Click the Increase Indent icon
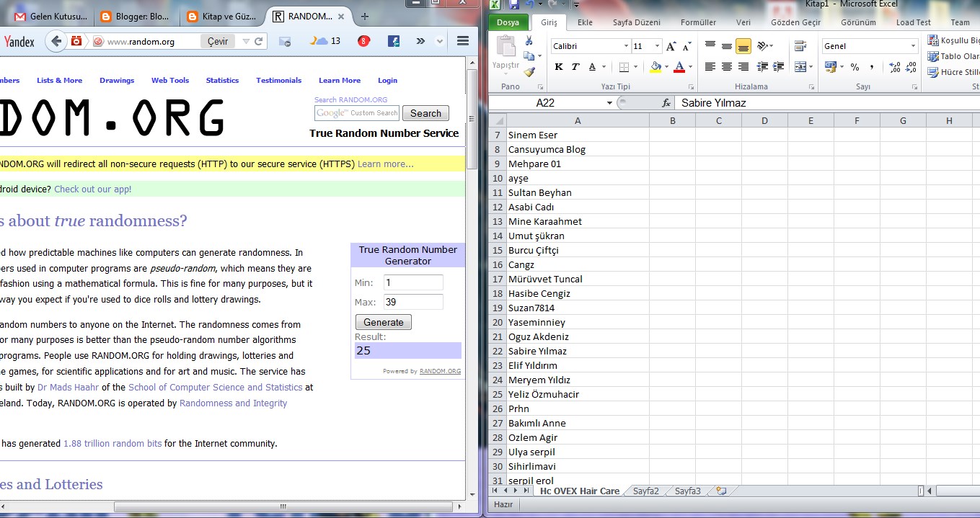The image size is (980, 518). pos(779,67)
